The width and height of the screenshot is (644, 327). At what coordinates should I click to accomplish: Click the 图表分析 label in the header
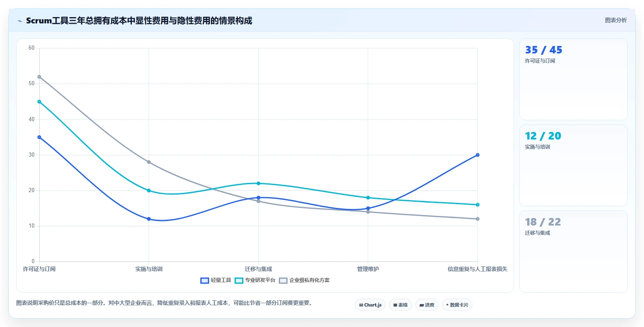click(x=616, y=20)
